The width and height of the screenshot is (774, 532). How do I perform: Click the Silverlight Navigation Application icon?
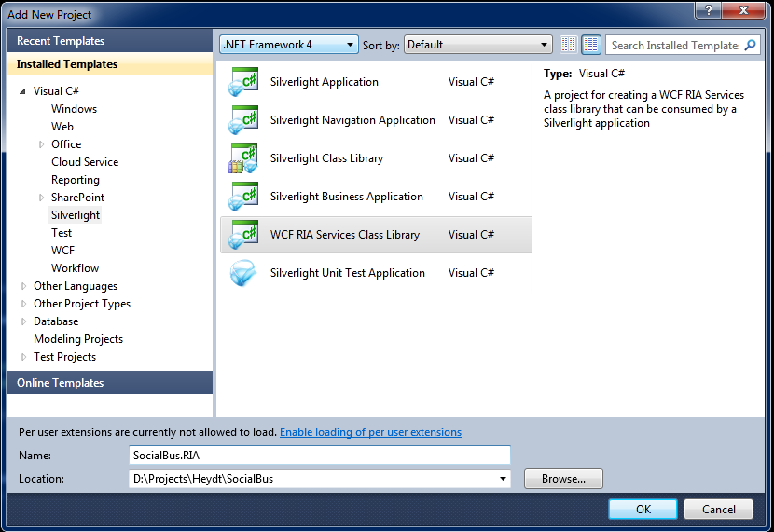(243, 120)
